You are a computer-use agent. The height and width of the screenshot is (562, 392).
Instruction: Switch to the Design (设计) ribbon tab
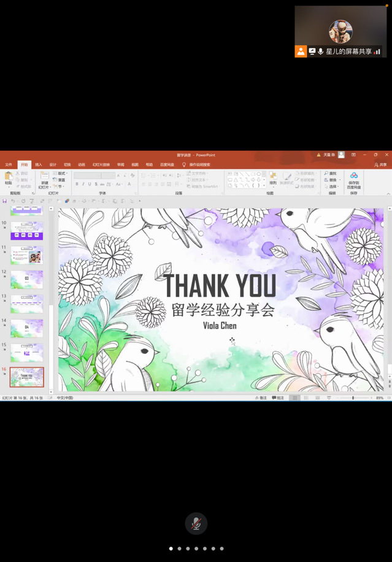[53, 164]
